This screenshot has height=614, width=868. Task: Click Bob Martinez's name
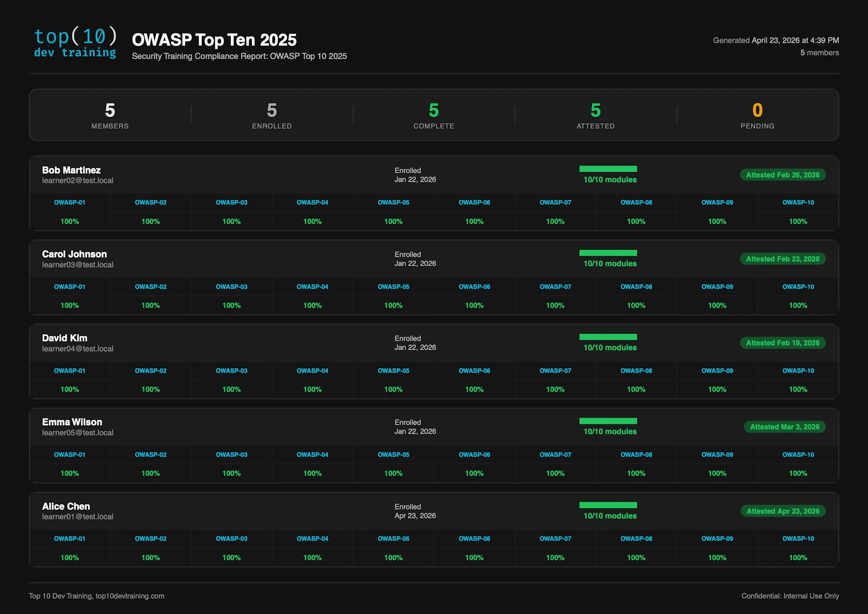coord(71,170)
